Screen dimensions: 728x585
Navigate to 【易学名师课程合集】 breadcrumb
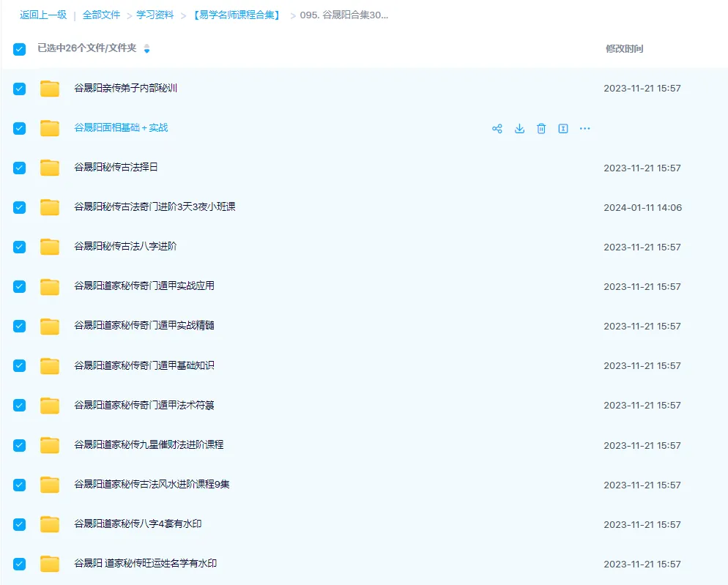tap(237, 15)
